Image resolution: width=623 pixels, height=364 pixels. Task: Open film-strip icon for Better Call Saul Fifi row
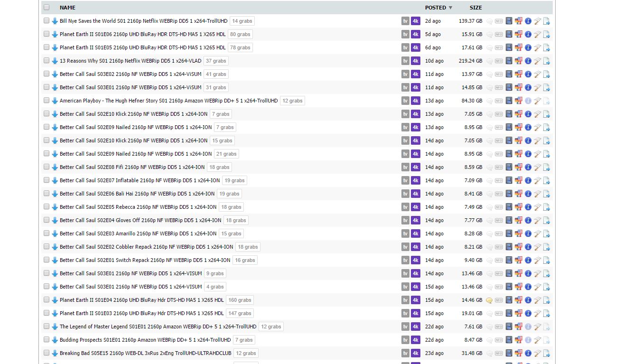509,167
